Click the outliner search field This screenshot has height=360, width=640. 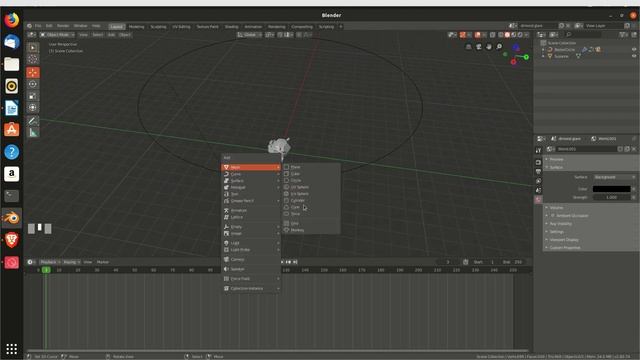pos(584,35)
